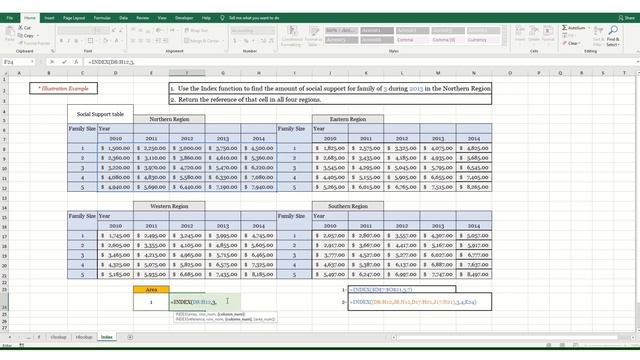The height and width of the screenshot is (360, 640).
Task: Click the Name Box showing F24
Action: point(18,62)
